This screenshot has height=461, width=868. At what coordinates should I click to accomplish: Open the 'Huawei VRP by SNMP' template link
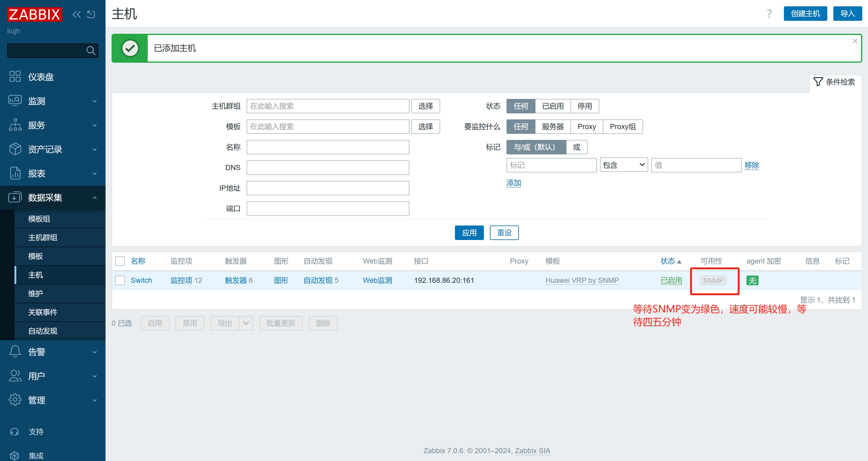tap(582, 280)
